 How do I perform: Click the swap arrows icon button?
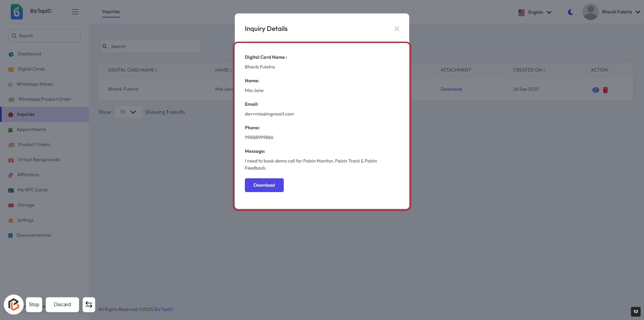tap(89, 305)
